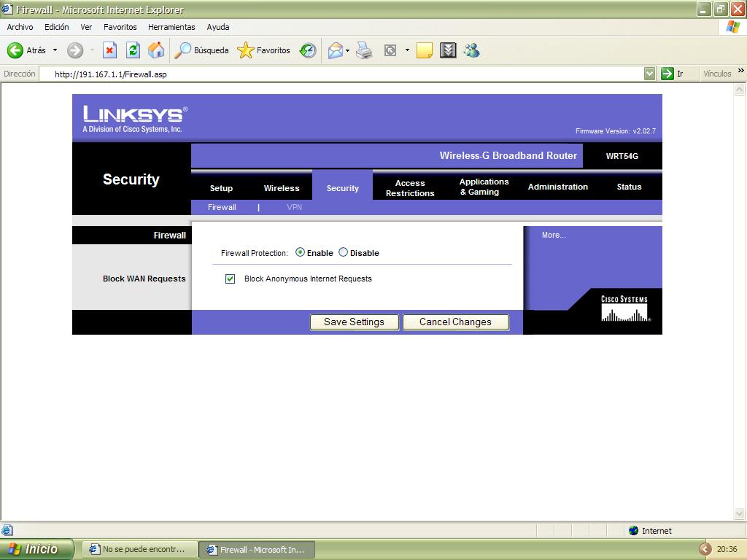747x560 pixels.
Task: Expand the Atrás history dropdown arrow
Action: 55,50
